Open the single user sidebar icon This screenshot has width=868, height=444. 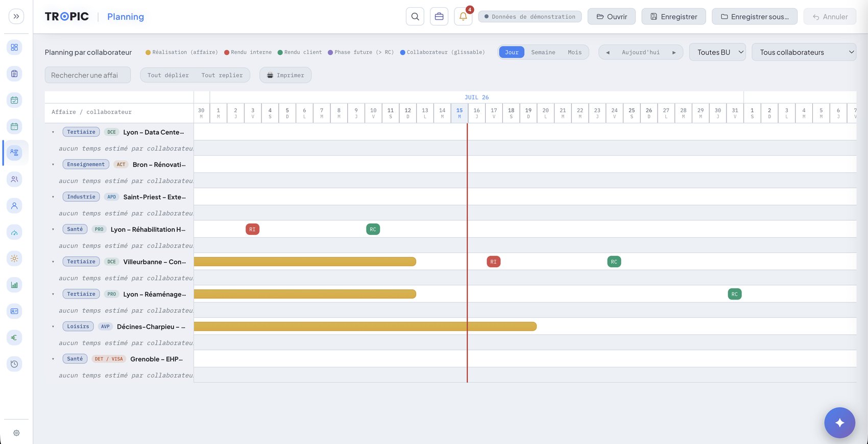click(14, 206)
